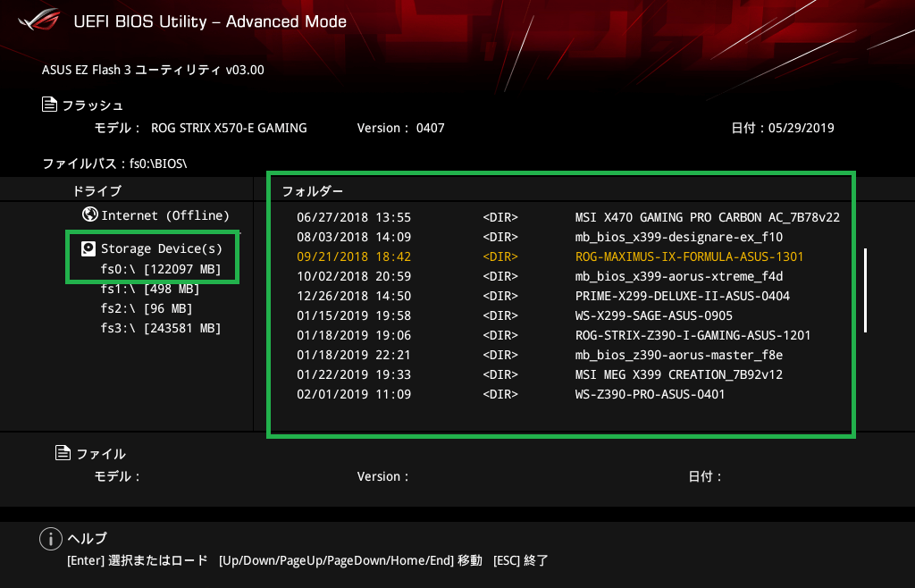Screen dimensions: 915x588
Task: Open mb_bios_x399-designare-ex_f10 folder
Action: point(678,237)
